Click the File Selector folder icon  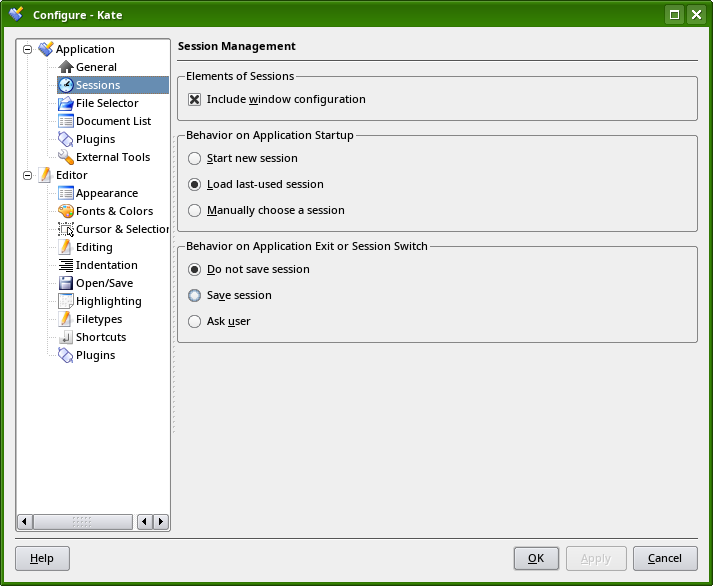[66, 103]
